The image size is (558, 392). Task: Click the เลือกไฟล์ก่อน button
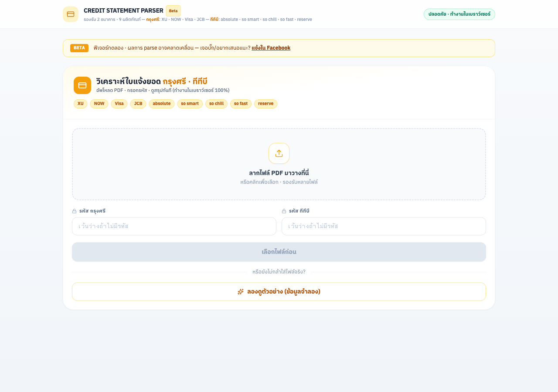coord(279,252)
